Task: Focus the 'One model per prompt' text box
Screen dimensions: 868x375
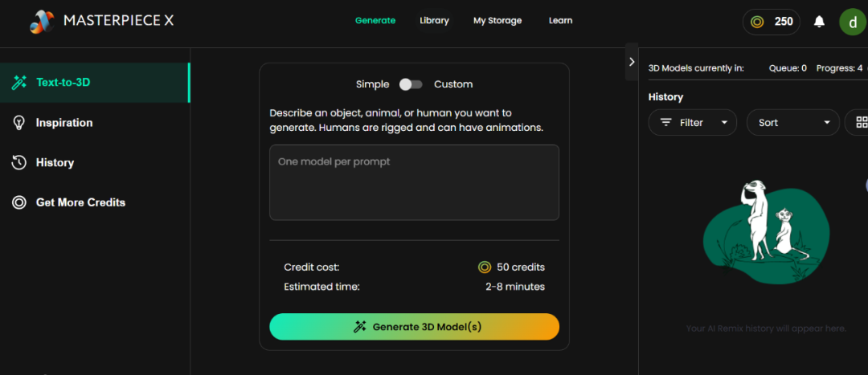Action: tap(414, 182)
